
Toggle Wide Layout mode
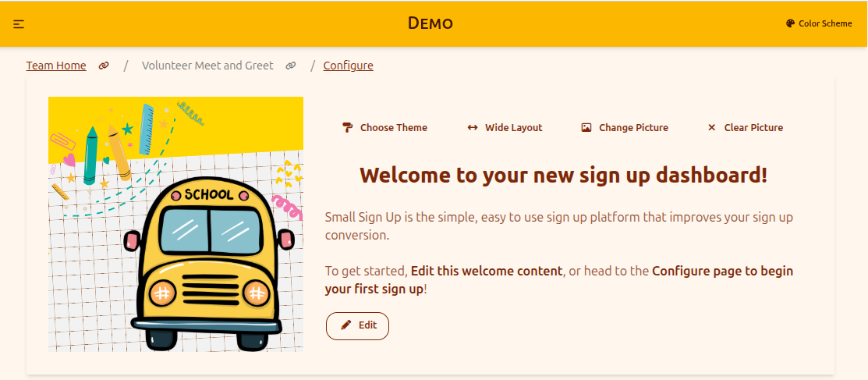(505, 127)
